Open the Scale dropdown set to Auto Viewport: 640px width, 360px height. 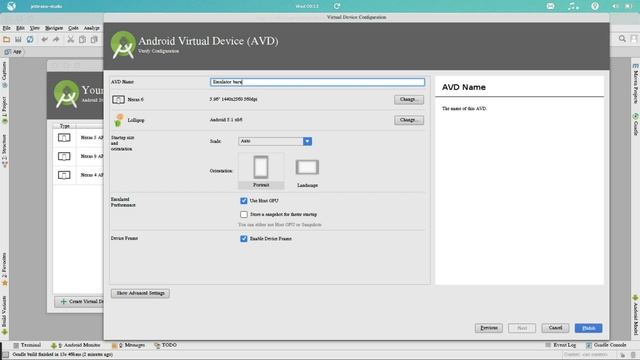pyautogui.click(x=275, y=141)
